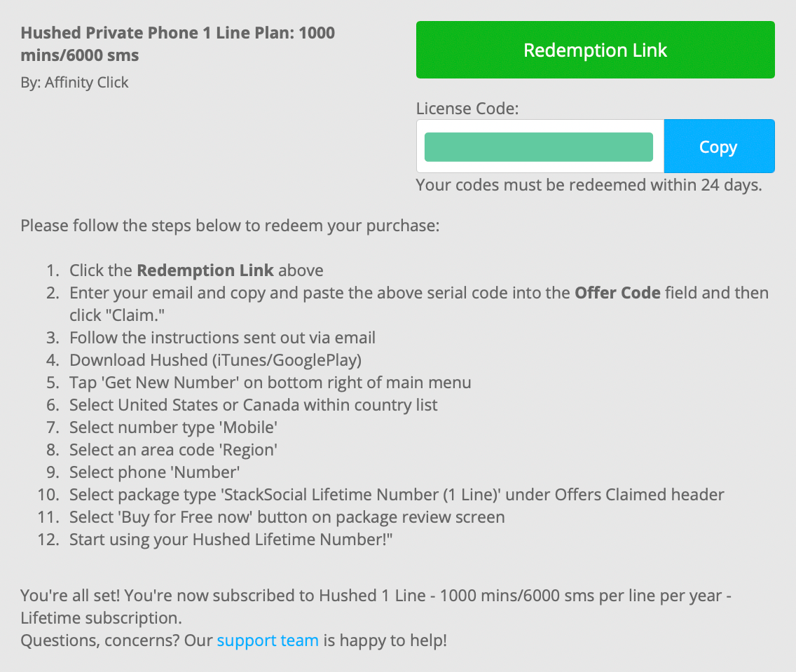Click the 'Select United States or Canada' step
Image resolution: width=796 pixels, height=672 pixels.
point(254,404)
